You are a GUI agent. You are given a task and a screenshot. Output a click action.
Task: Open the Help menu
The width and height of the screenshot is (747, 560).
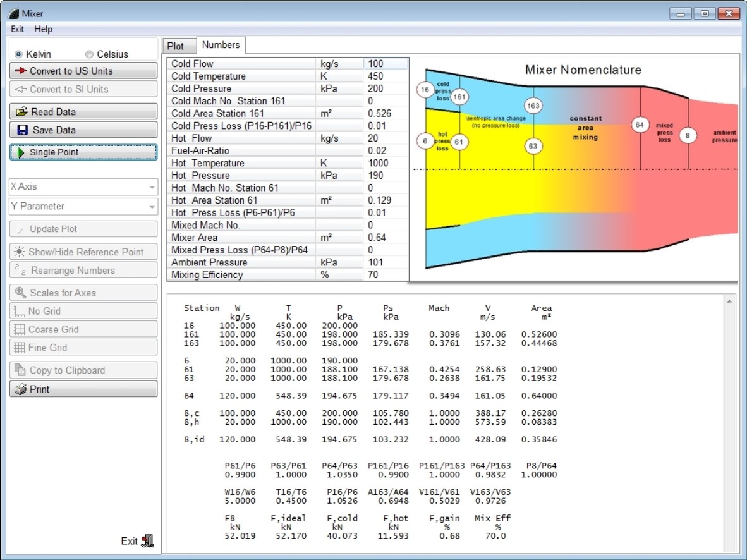pyautogui.click(x=44, y=29)
